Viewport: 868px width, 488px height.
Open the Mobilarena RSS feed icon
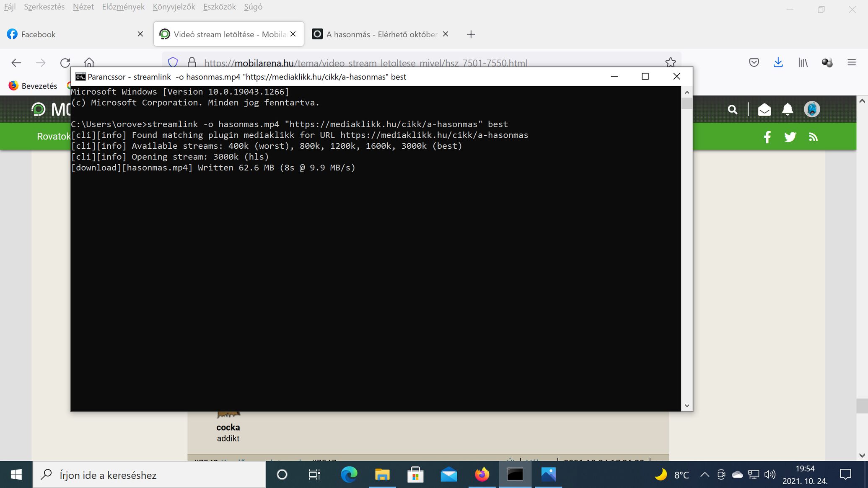814,137
